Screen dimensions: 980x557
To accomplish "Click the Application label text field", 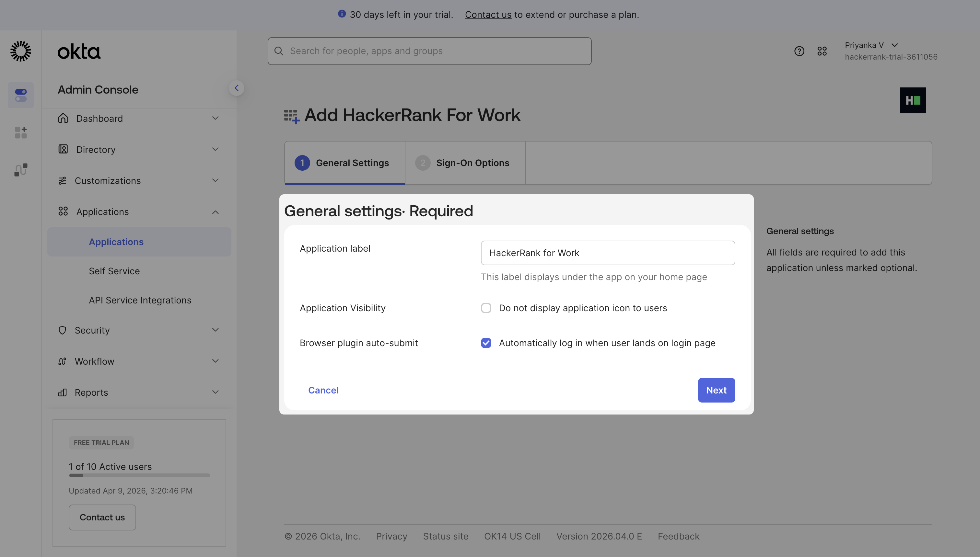I will click(608, 253).
